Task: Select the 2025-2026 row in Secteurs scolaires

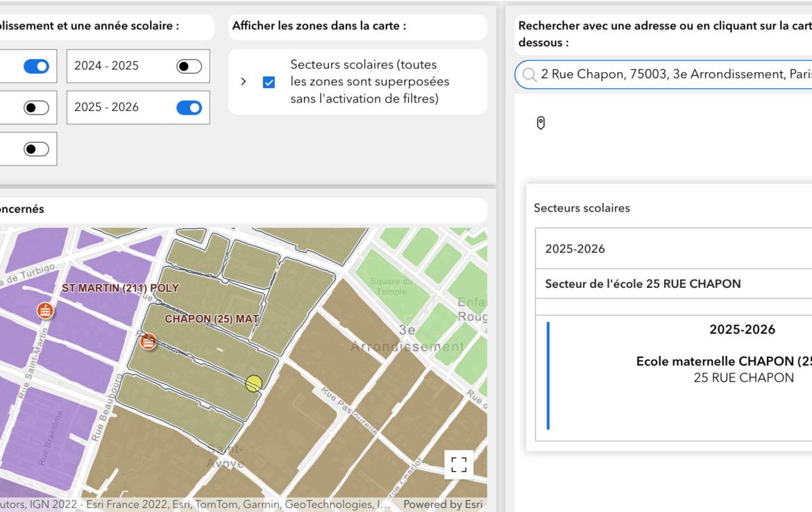Action: coord(673,248)
